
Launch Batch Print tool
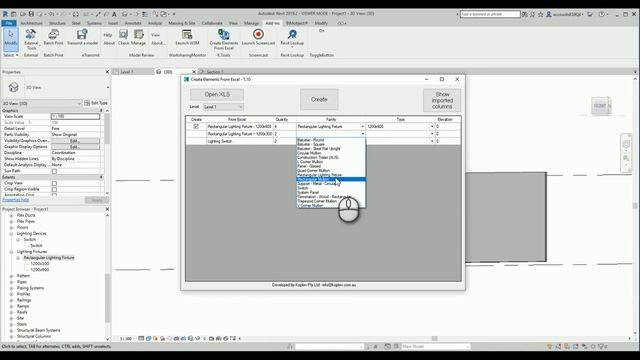click(53, 37)
